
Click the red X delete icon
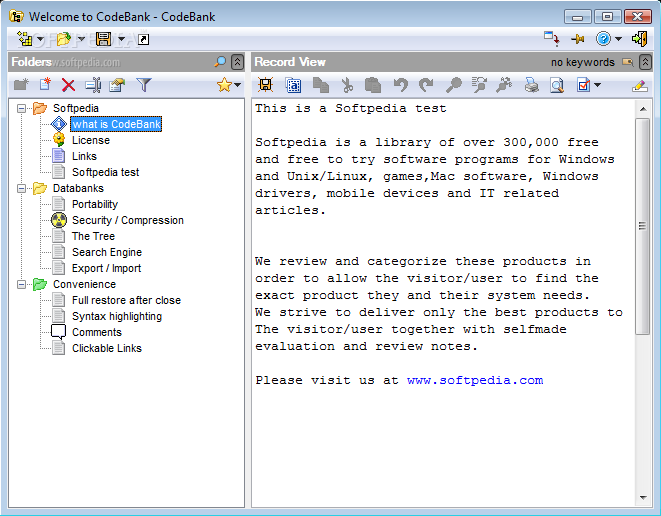(68, 85)
